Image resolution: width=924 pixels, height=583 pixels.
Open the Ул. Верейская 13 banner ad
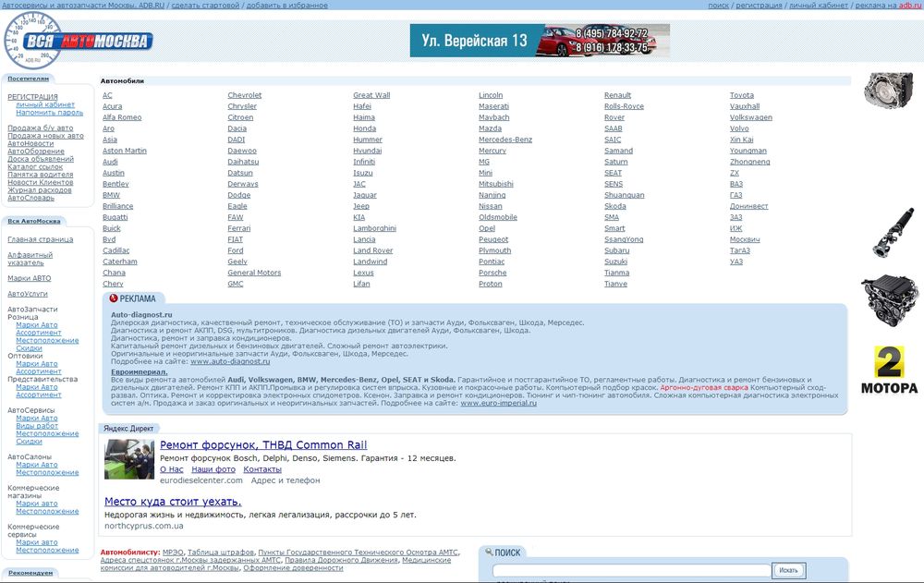pos(540,40)
